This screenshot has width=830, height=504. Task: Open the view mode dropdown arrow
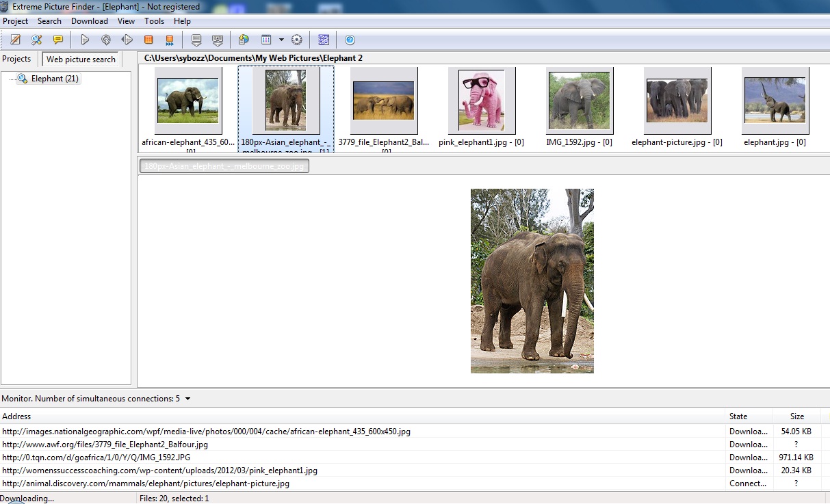point(281,40)
